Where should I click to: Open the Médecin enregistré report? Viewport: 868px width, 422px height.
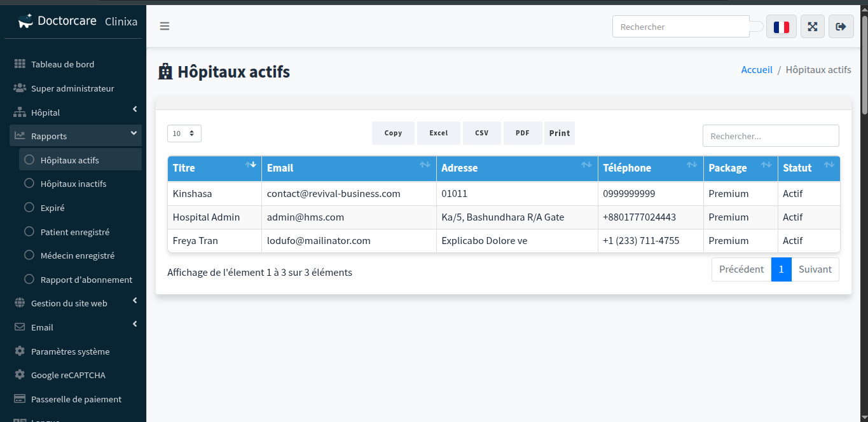coord(77,255)
